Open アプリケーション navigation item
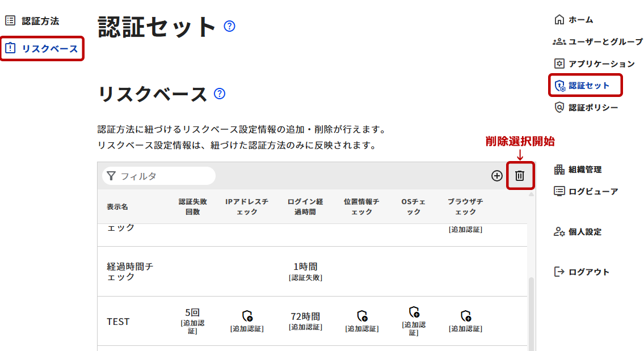 coord(601,64)
